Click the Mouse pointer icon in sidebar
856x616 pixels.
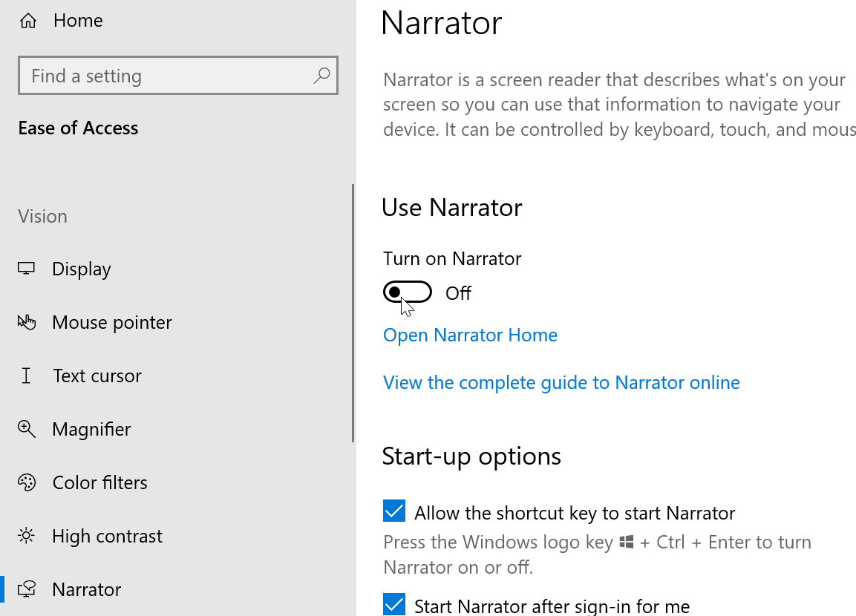coord(26,322)
